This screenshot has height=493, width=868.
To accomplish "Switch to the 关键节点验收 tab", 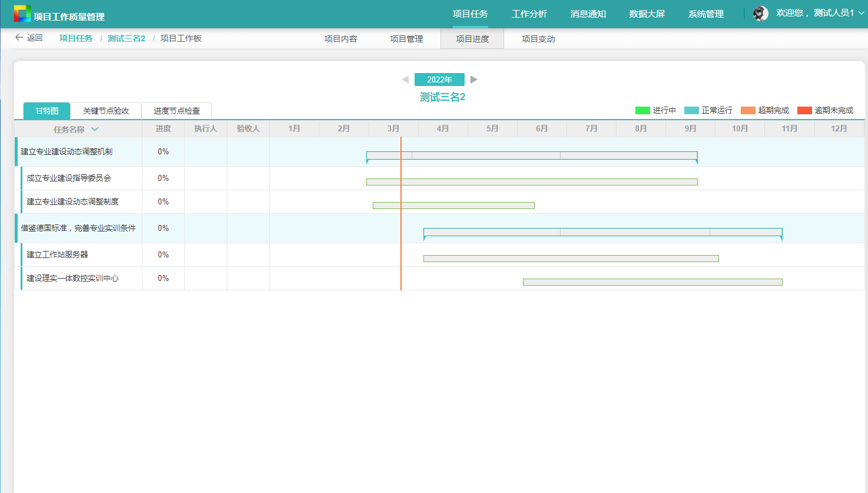I will point(106,111).
